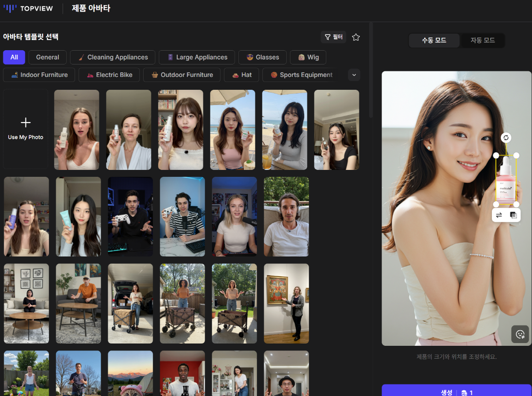Viewport: 532px width, 396px height.
Task: Choose the Hat category chip
Action: point(242,75)
